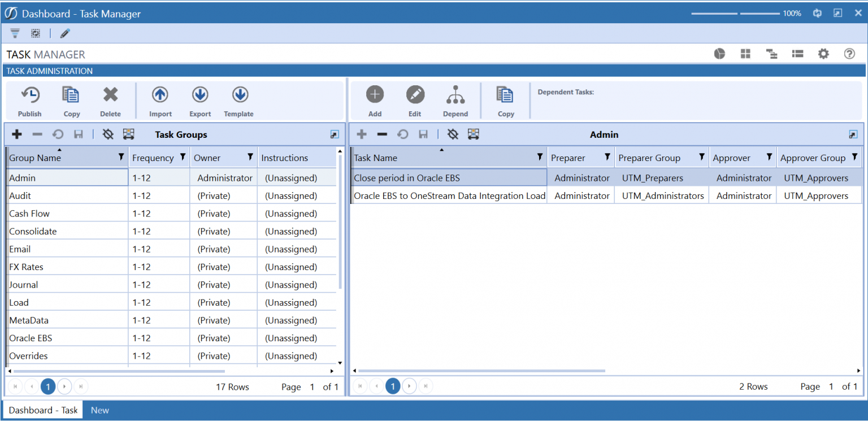Open the hierarchy view icon
868x422 pixels.
[771, 53]
